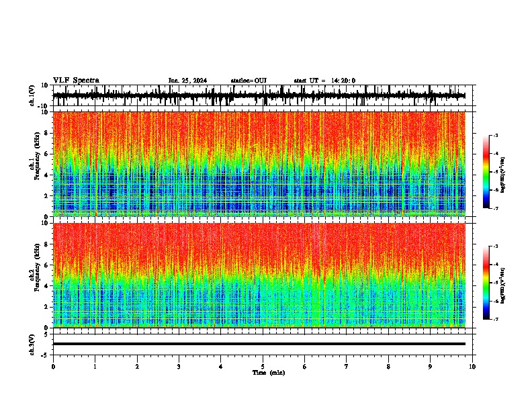Click the "station=OUJ" label
The width and height of the screenshot is (532, 411).
(x=249, y=81)
